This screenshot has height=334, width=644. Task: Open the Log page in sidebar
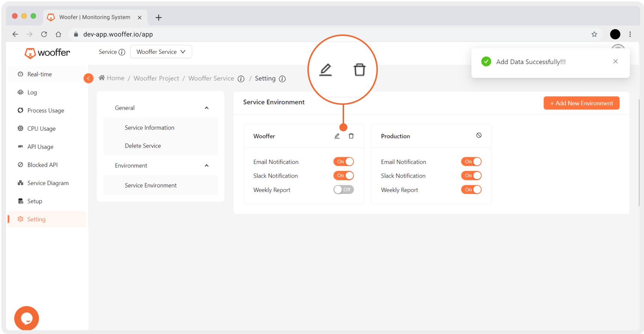[46, 92]
